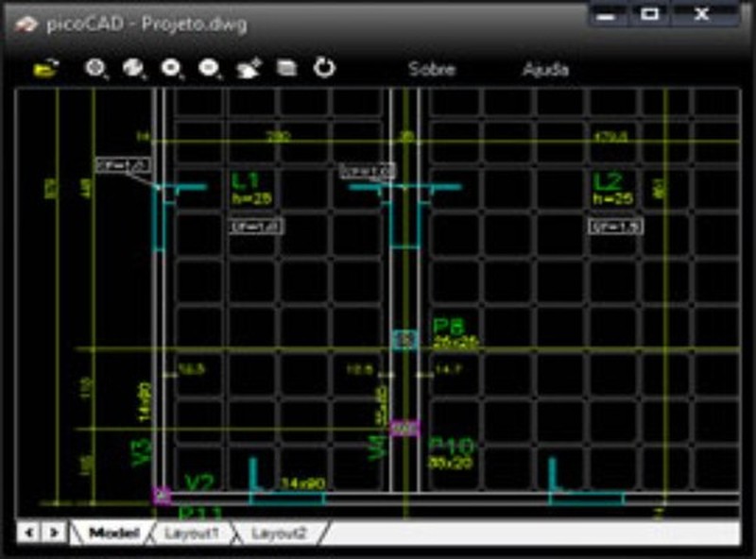This screenshot has height=559, width=756.
Task: Toggle the df=1.0 annotation near beam L1
Action: [257, 226]
